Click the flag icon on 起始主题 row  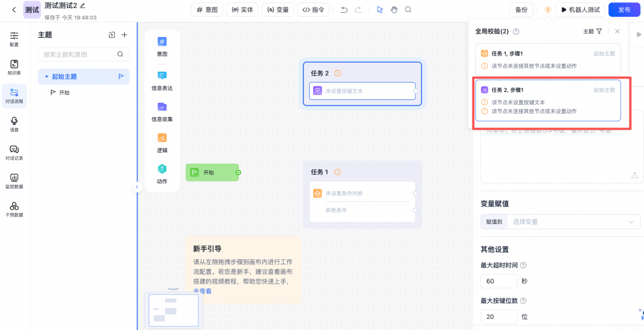click(121, 76)
